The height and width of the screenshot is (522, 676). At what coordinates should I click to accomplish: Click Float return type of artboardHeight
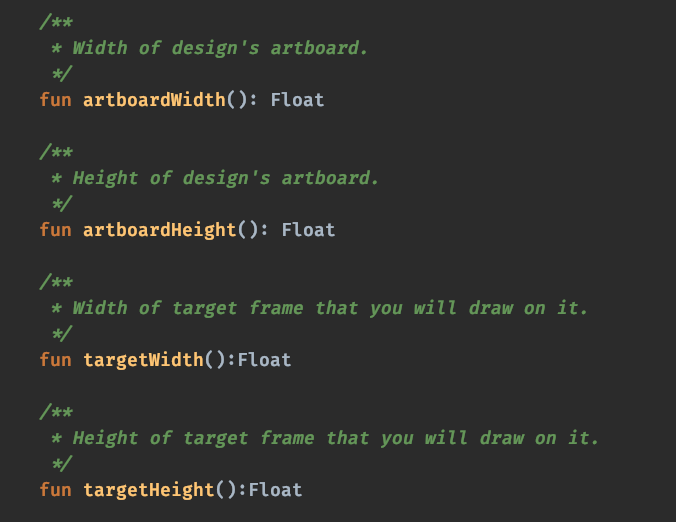click(308, 230)
